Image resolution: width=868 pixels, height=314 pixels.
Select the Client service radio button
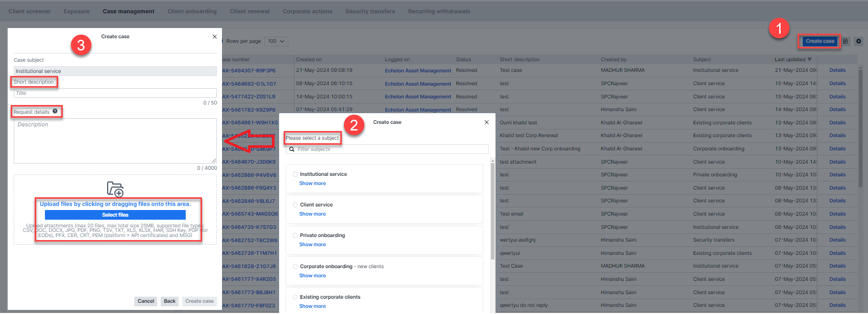(x=295, y=205)
